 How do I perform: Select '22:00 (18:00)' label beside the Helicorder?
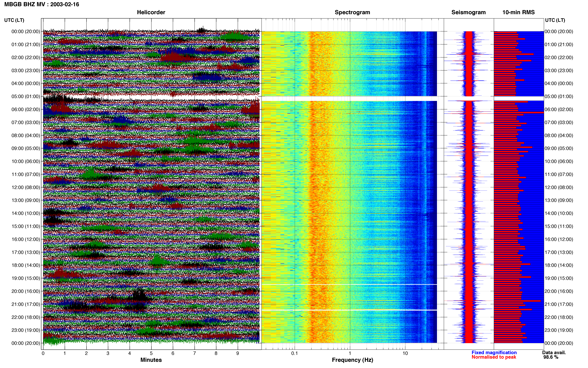[x=26, y=317]
